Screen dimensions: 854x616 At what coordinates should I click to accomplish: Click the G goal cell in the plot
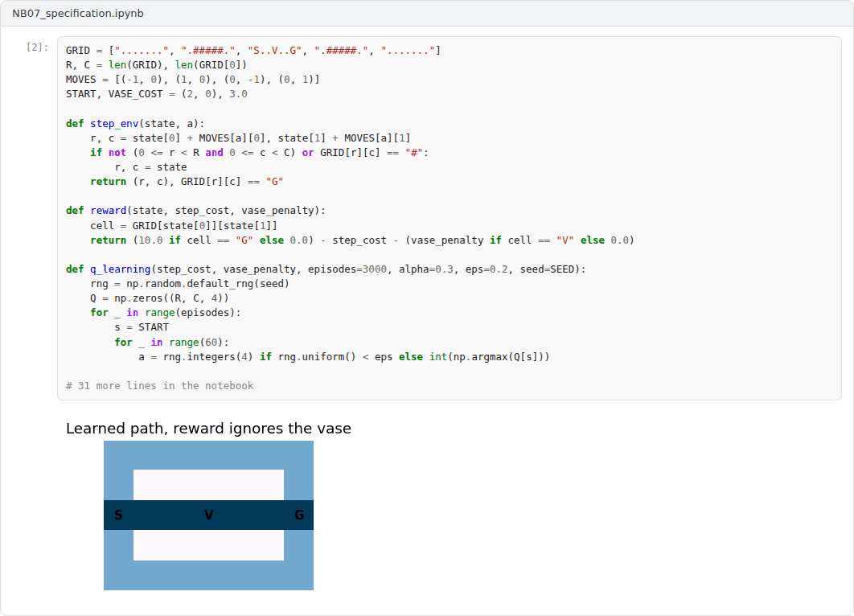pos(299,515)
